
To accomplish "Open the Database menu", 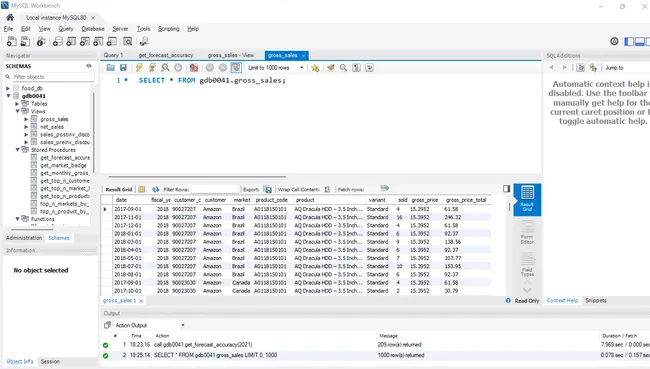I will click(x=93, y=29).
